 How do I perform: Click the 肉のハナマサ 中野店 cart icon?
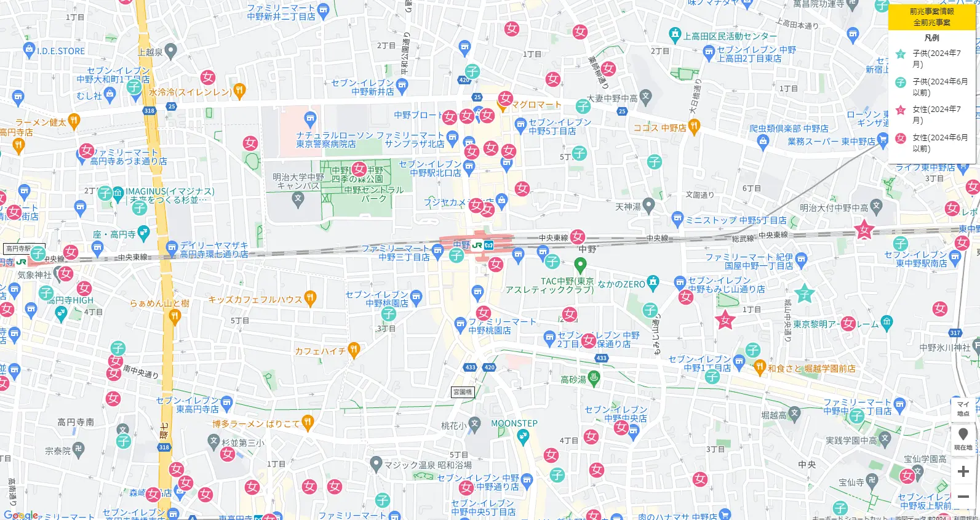[x=725, y=514]
